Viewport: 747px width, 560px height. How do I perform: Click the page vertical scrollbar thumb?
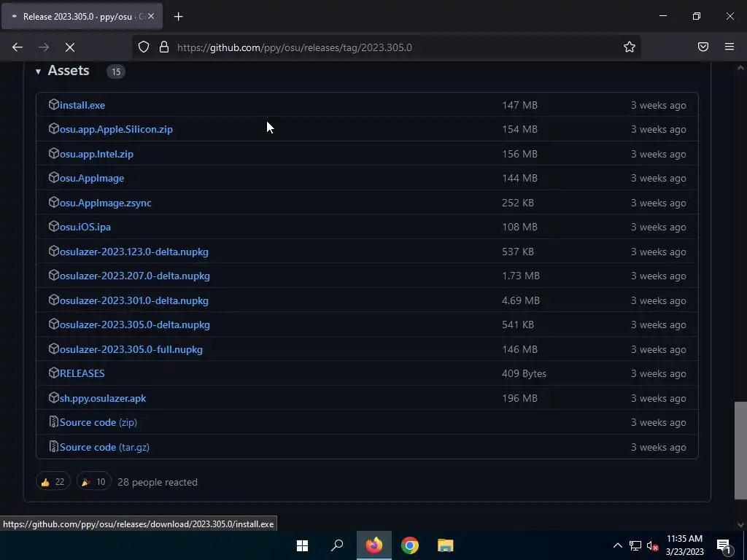(741, 450)
